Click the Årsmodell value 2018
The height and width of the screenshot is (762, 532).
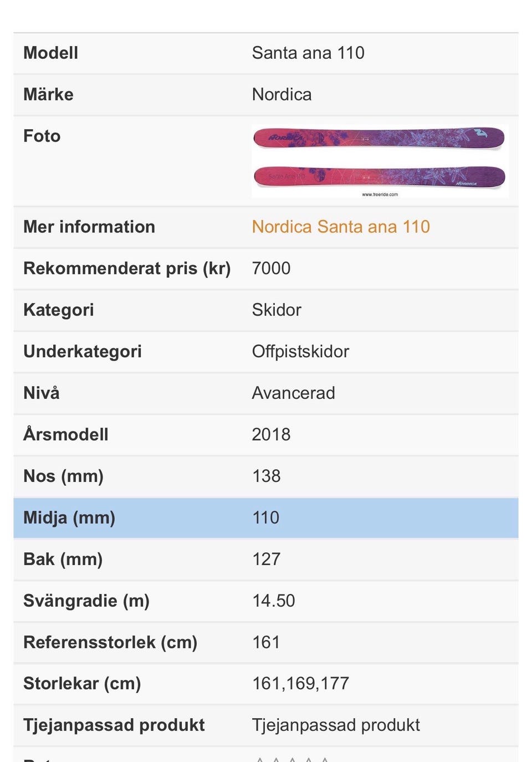[x=271, y=435]
